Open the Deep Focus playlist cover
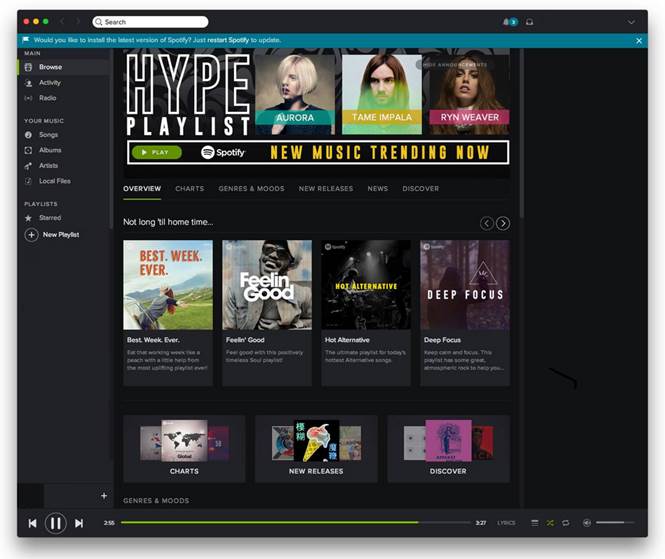This screenshot has width=665, height=559. click(465, 285)
